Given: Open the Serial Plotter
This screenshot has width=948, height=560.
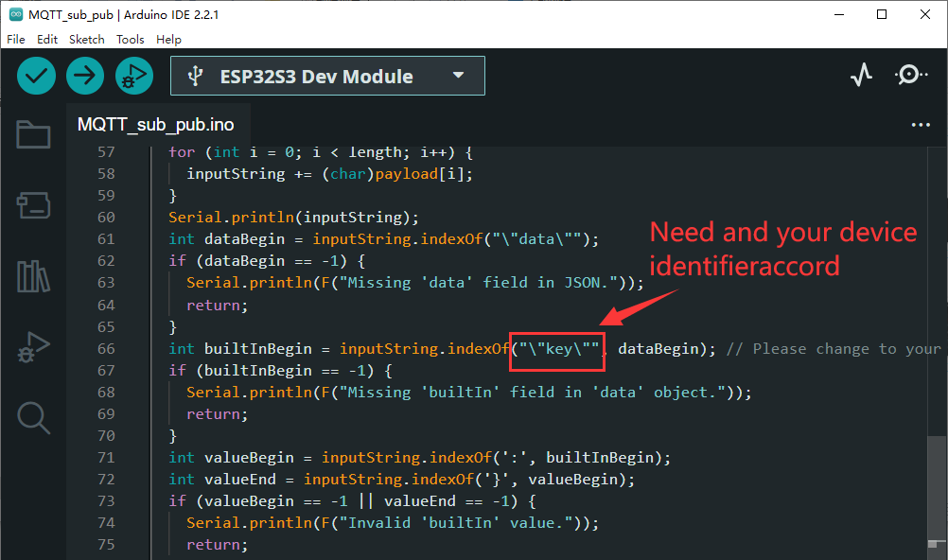Looking at the screenshot, I should point(861,76).
